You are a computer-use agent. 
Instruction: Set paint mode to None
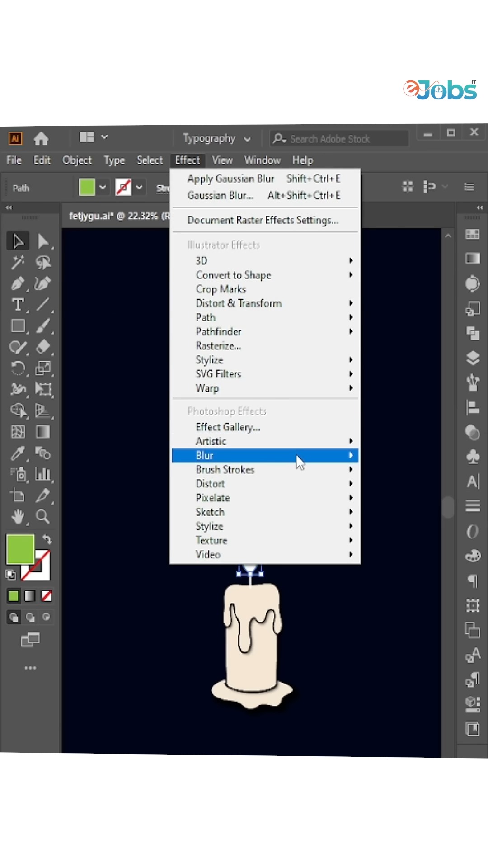click(46, 596)
